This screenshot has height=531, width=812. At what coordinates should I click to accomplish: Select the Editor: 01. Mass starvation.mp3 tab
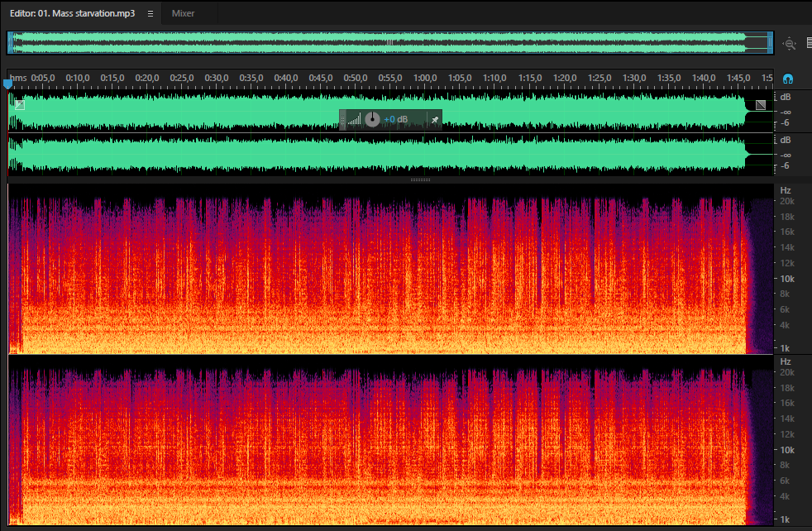tap(72, 13)
